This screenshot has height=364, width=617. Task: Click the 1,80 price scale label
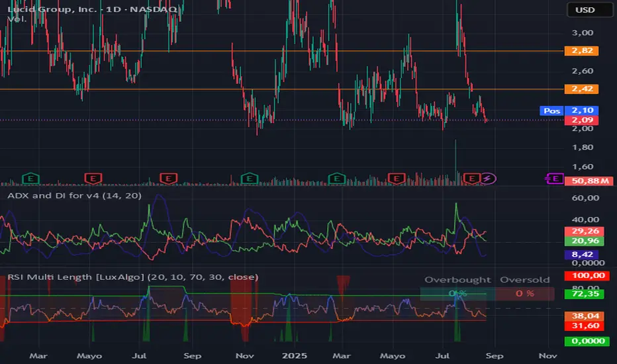tap(583, 147)
